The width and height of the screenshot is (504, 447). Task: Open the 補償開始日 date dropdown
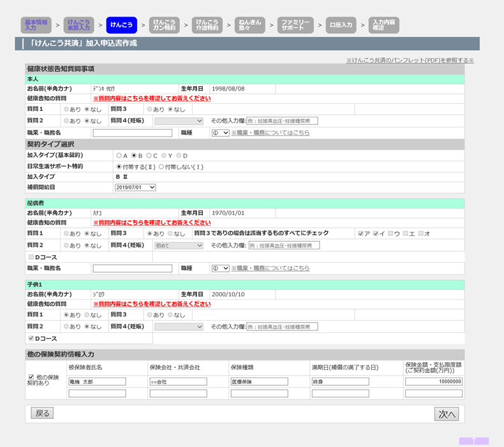point(135,187)
